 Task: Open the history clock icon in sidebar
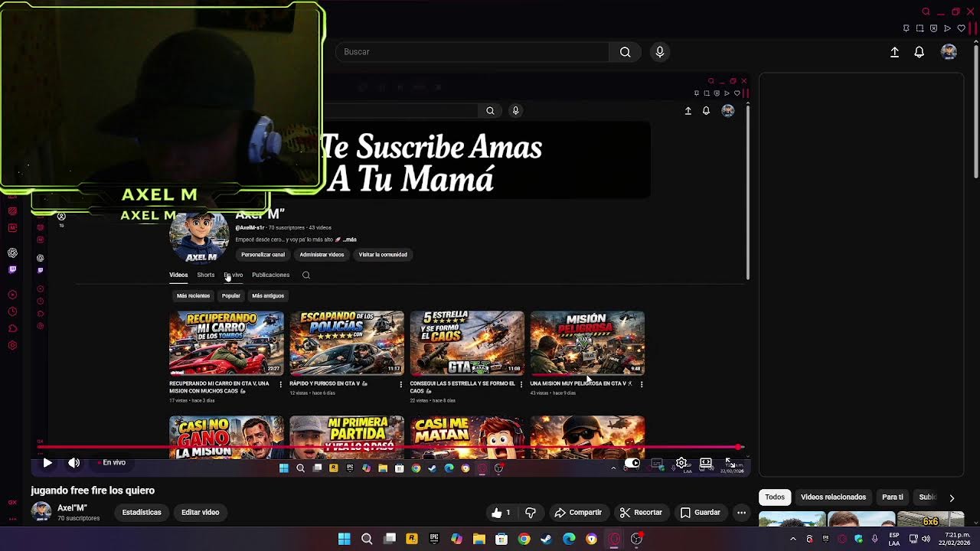[x=13, y=311]
